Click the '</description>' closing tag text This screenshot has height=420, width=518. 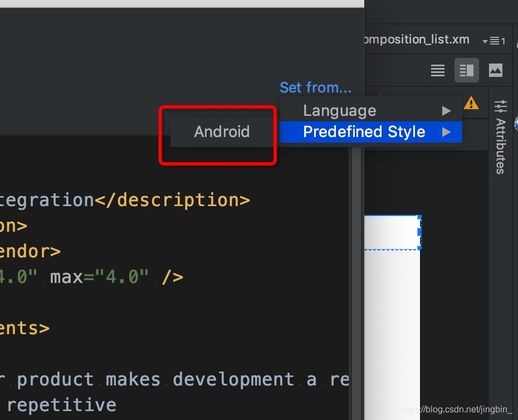point(173,200)
